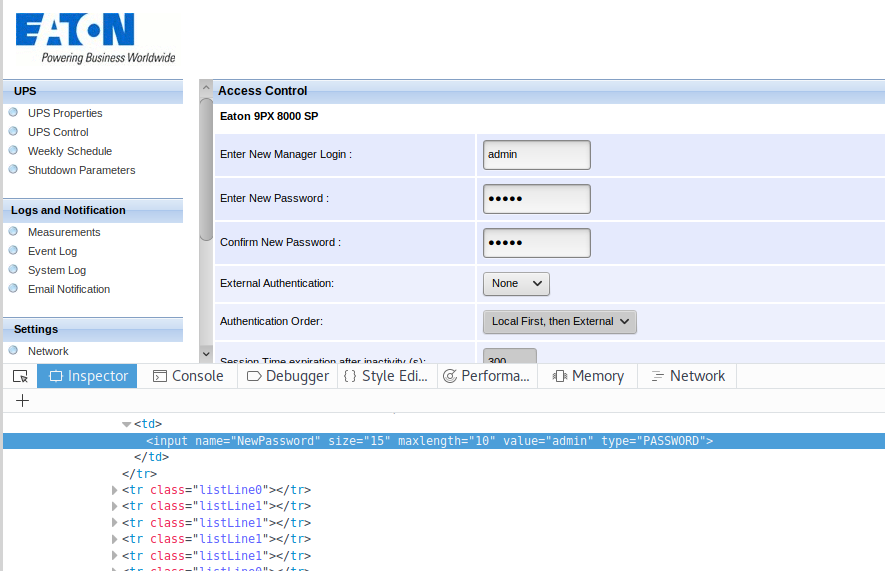This screenshot has height=571, width=885.
Task: Switch to the Console tab
Action: [x=188, y=376]
